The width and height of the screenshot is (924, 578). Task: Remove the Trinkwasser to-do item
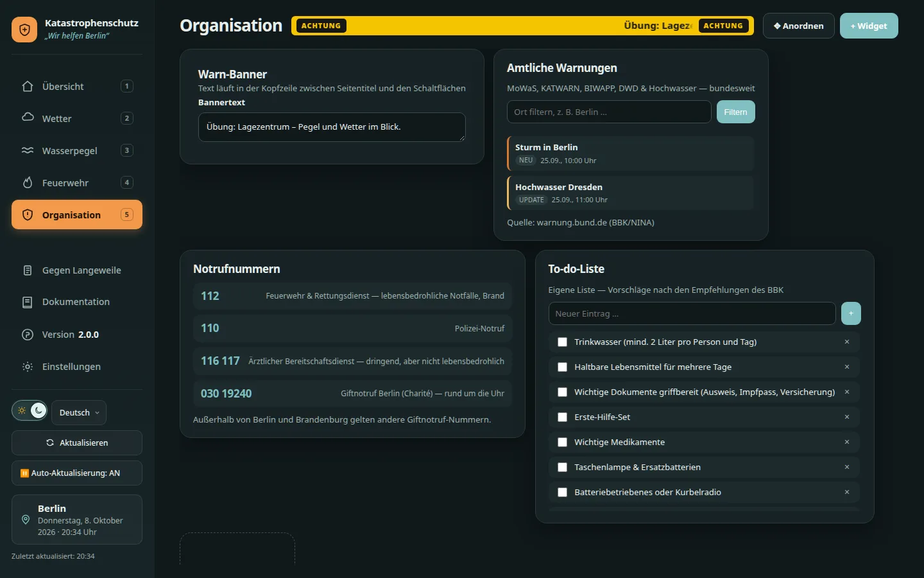pyautogui.click(x=847, y=342)
